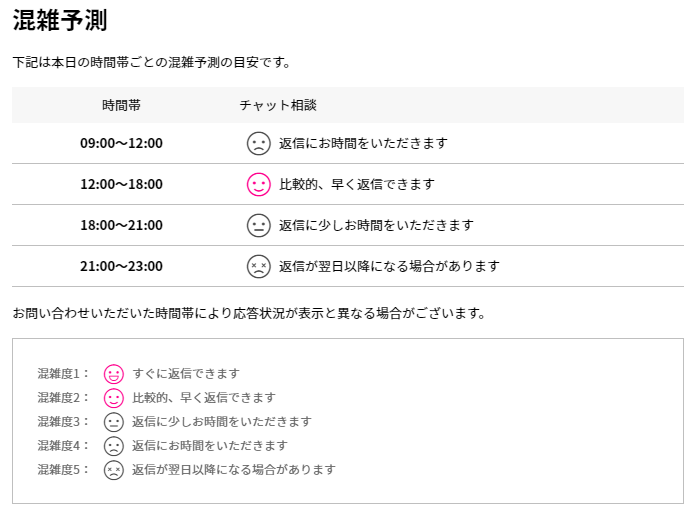
Task: Click the 混雑度2 pink smiley icon
Action: coord(114,398)
